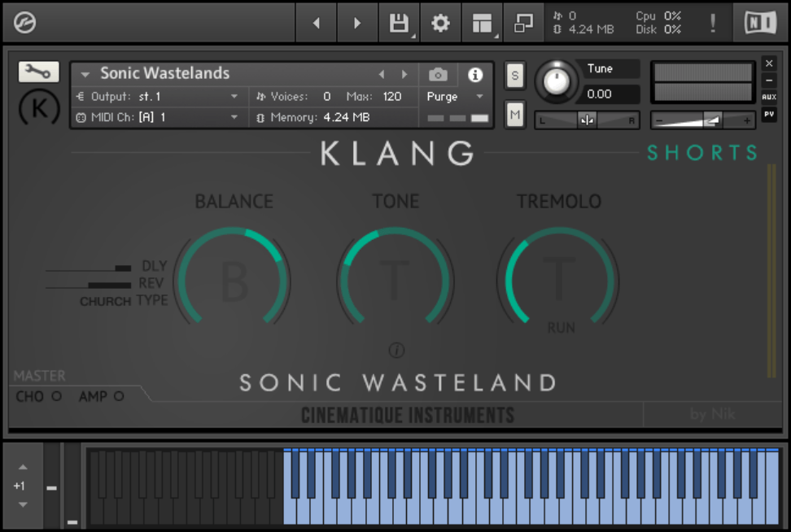Toggle the PV button

click(769, 114)
